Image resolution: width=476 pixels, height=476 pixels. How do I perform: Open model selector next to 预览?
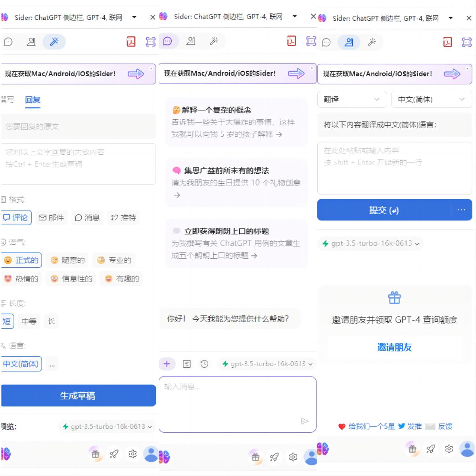107,427
